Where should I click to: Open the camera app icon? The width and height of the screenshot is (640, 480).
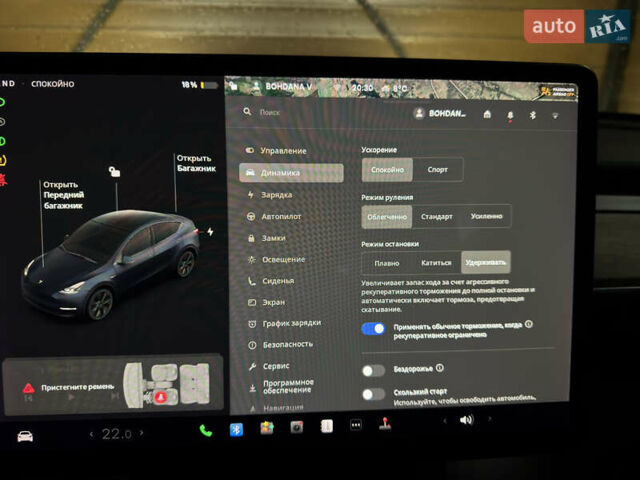point(297,427)
